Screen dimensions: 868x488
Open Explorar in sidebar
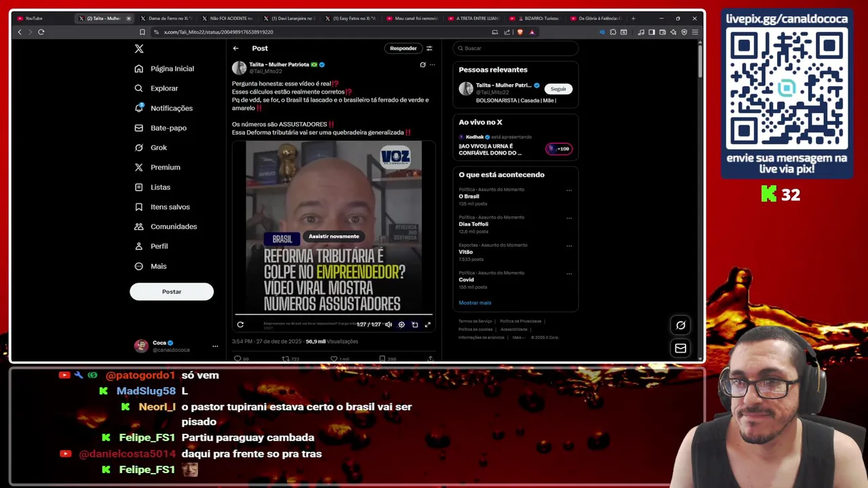(x=157, y=88)
